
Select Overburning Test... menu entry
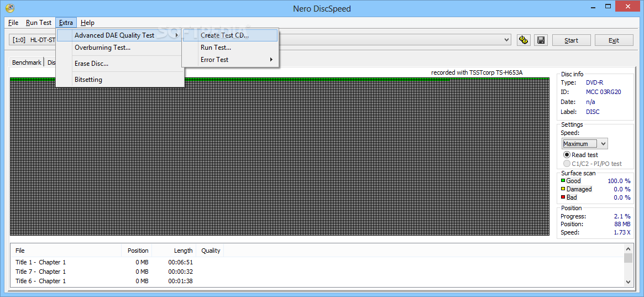(119, 48)
